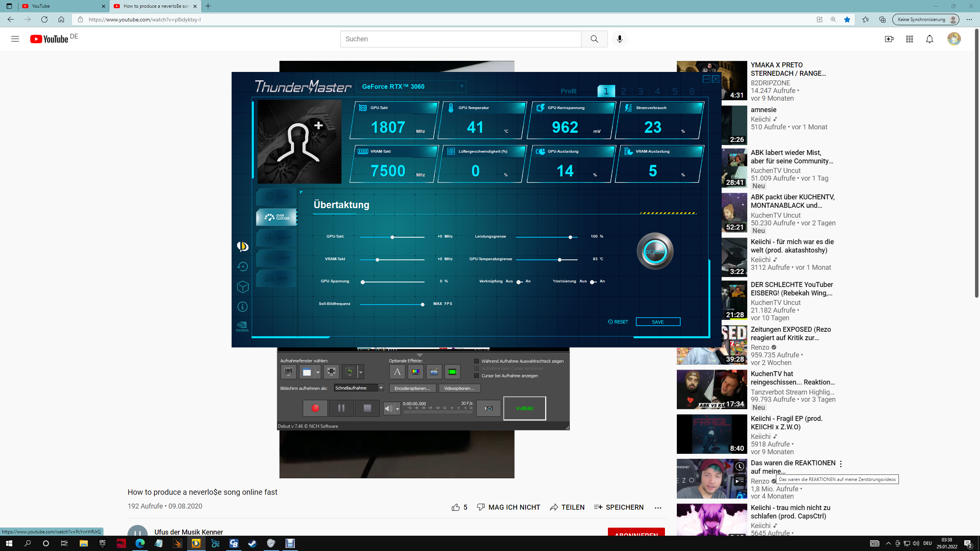
Task: Click the SAVE button in ThunderMaster
Action: [658, 322]
